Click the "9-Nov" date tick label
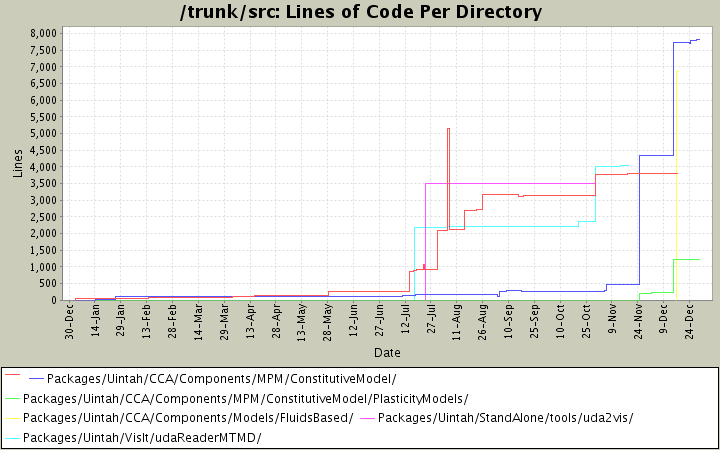Viewport: 720px width, 450px height. pos(612,319)
